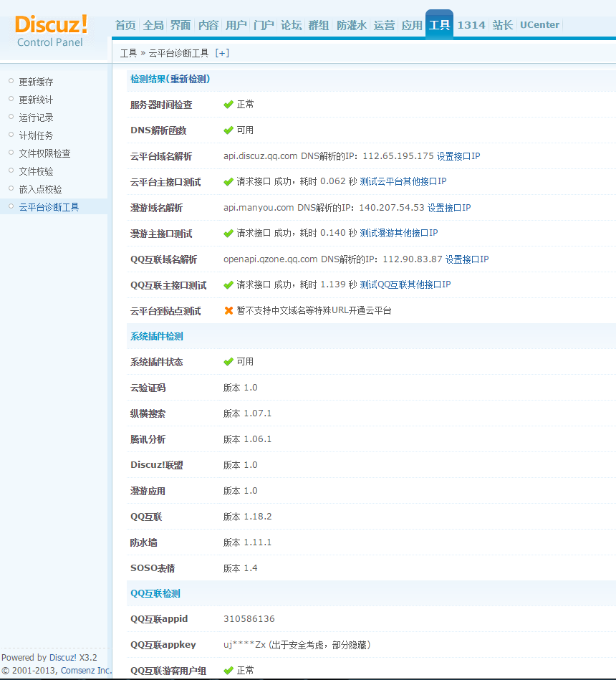Click the Discuz!联盟 row label
The width and height of the screenshot is (616, 680).
(x=156, y=465)
